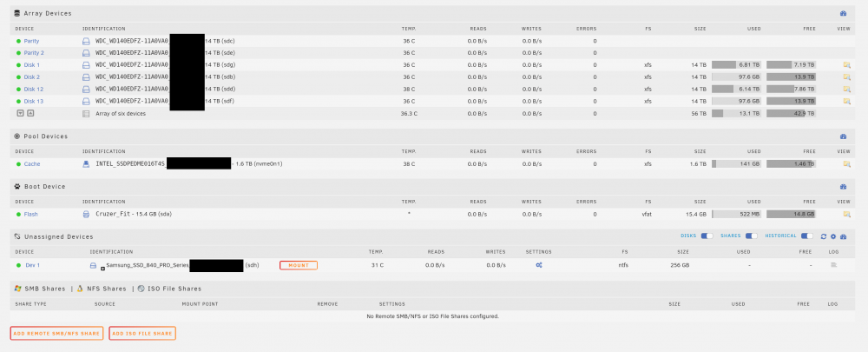Browse Disk 13 with its View icon
This screenshot has height=352, width=868.
pos(846,102)
